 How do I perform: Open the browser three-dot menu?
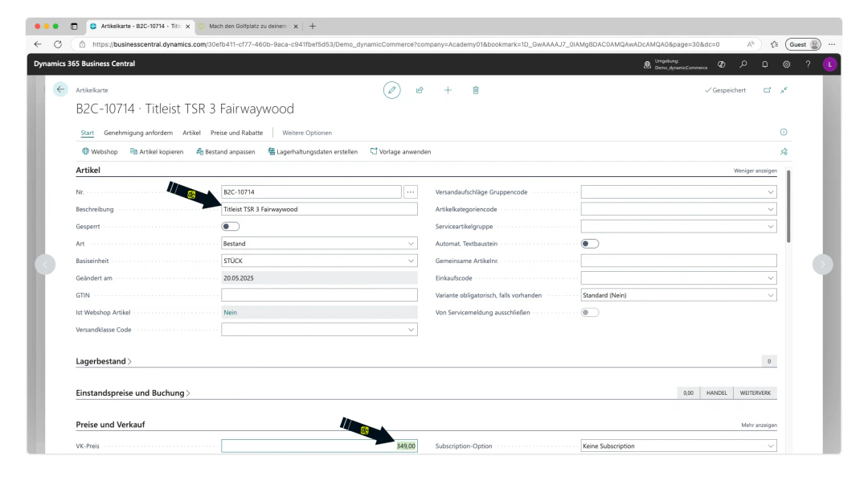coord(832,44)
